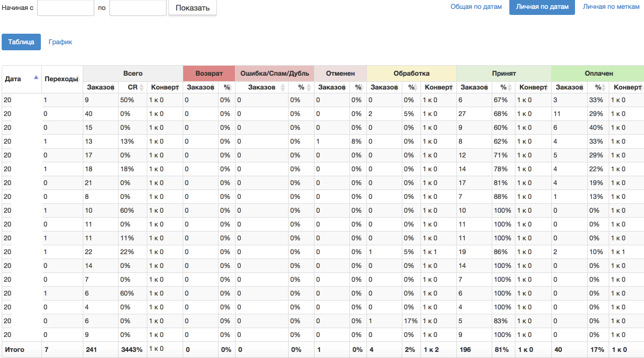Sort by Конверт under Принят
Viewport: 644px width, 358px height.
(533, 87)
